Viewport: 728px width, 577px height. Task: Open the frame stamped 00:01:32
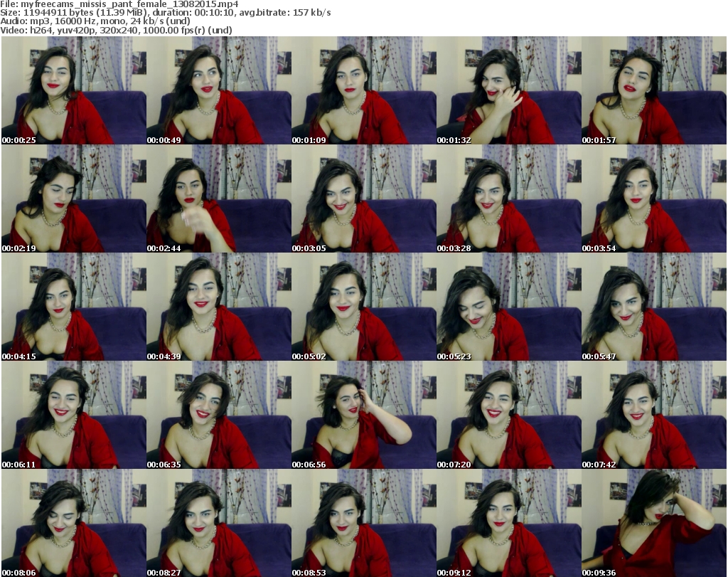tap(509, 90)
